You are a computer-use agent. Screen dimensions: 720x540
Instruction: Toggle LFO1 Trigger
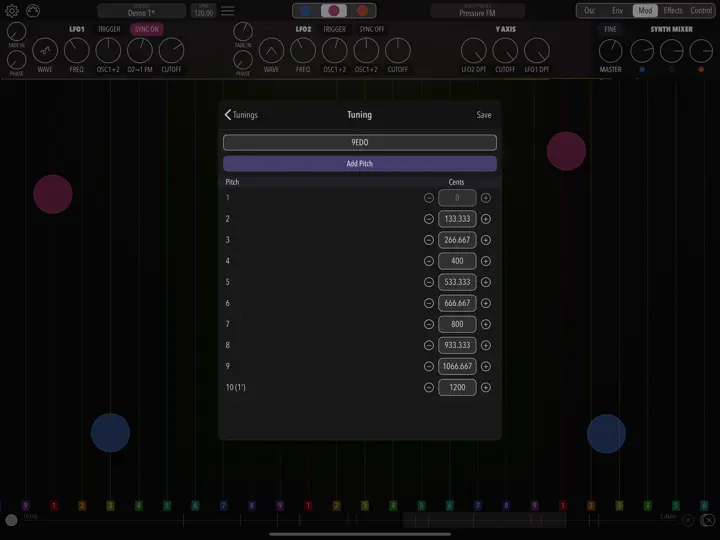109,29
